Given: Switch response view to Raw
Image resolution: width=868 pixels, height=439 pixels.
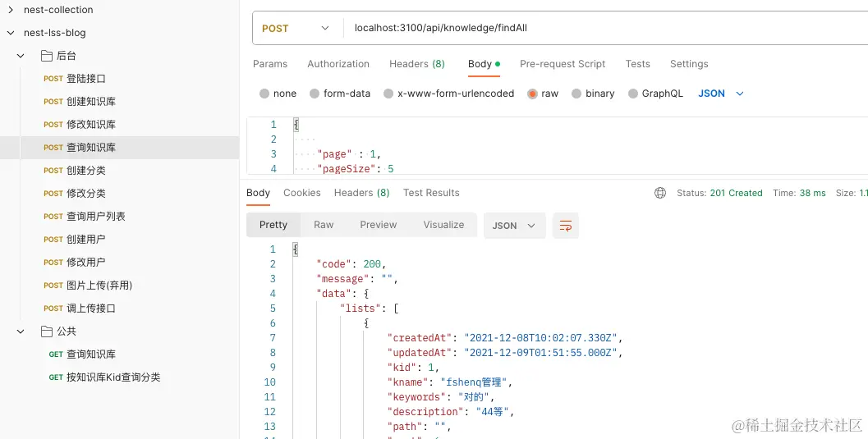Looking at the screenshot, I should click(324, 225).
